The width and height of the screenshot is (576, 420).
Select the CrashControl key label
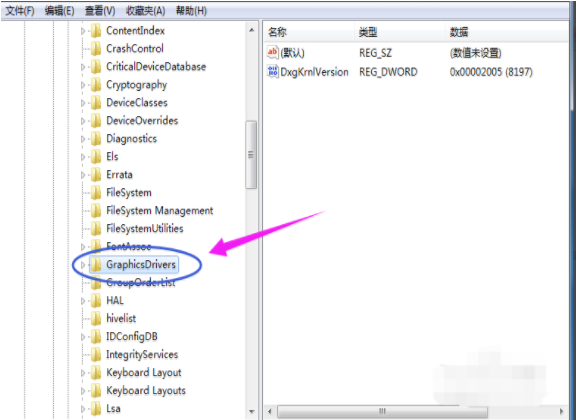(135, 49)
